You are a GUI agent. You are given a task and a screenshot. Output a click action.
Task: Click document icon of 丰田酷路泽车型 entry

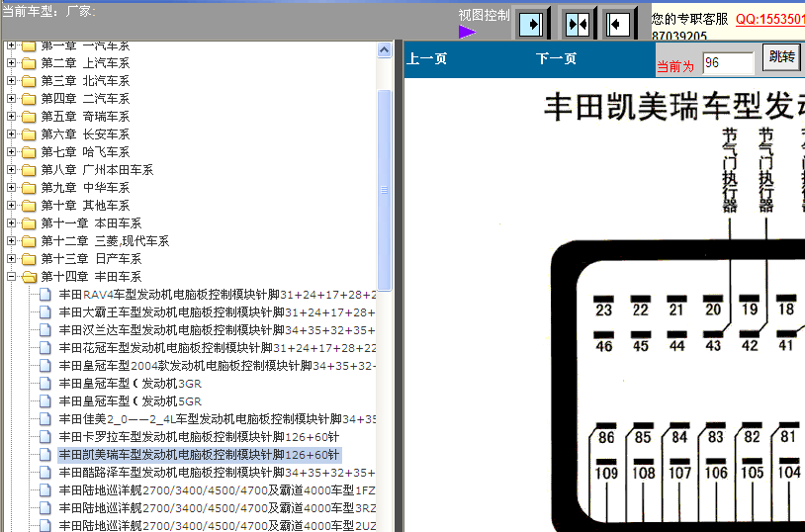pos(45,473)
